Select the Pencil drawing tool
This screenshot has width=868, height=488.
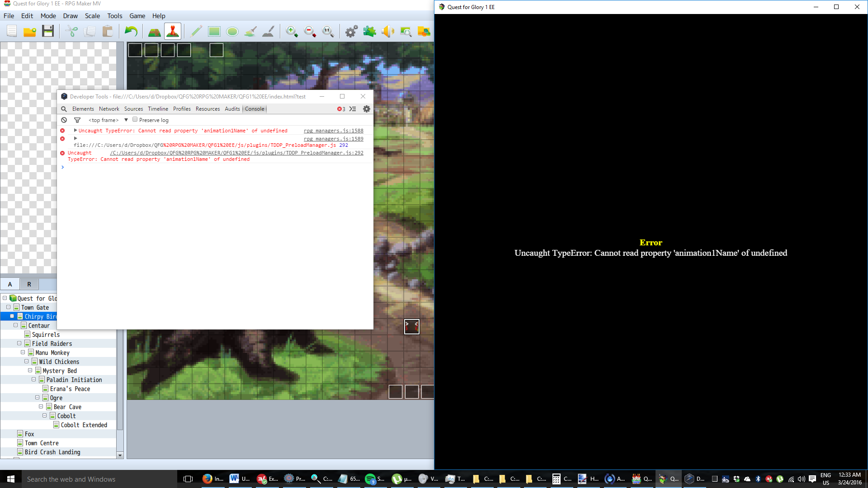click(196, 31)
